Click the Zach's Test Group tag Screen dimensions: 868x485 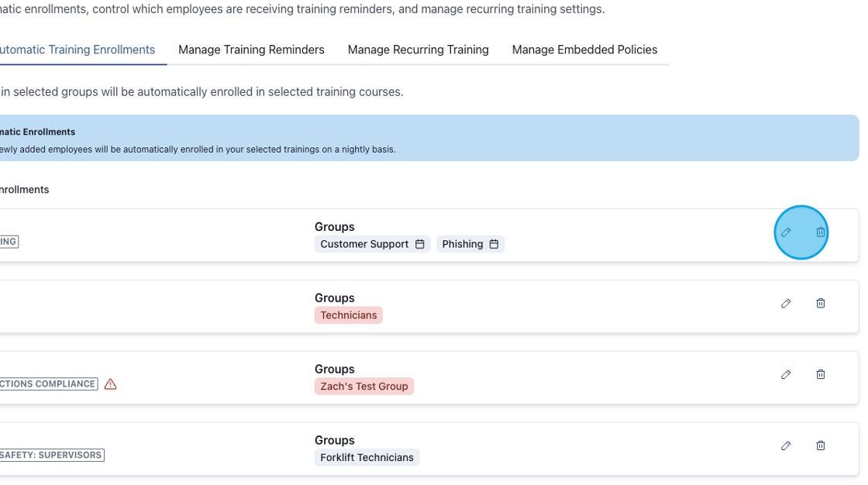click(363, 387)
